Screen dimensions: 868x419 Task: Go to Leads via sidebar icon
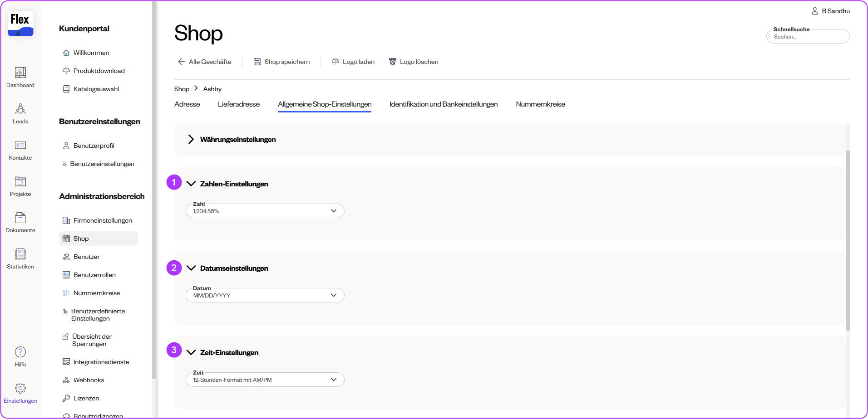point(20,109)
